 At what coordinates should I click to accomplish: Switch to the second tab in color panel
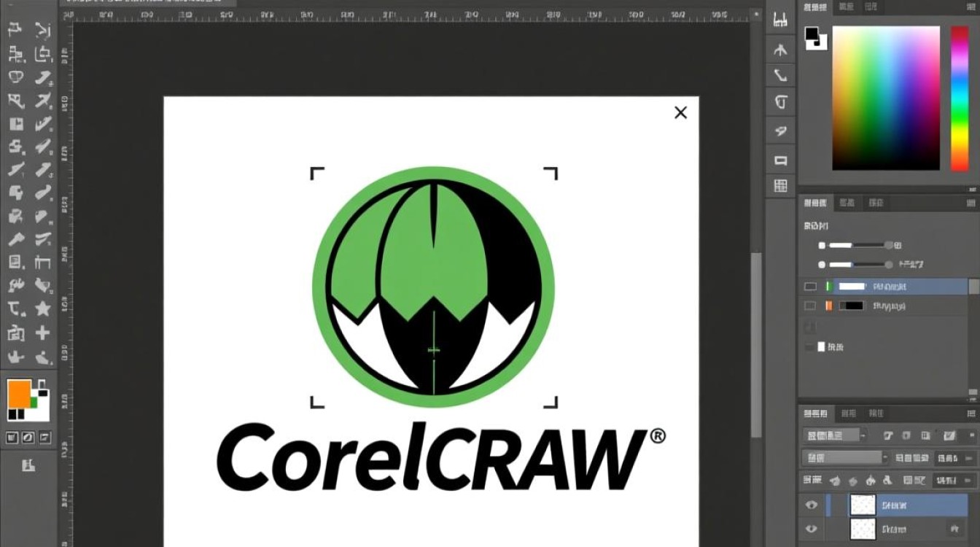pos(846,7)
